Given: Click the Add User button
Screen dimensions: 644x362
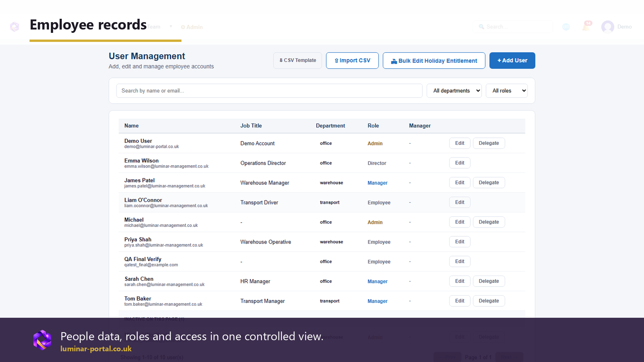Looking at the screenshot, I should pos(512,60).
